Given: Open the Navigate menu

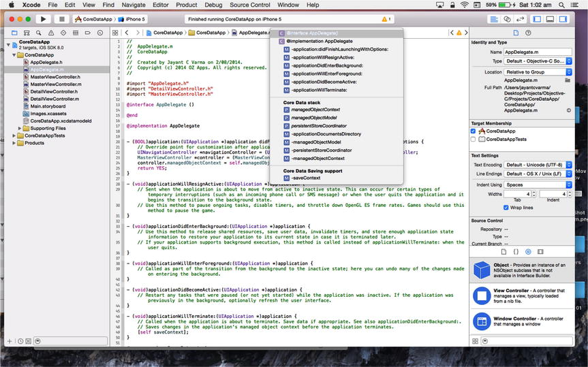Looking at the screenshot, I should click(x=134, y=5).
